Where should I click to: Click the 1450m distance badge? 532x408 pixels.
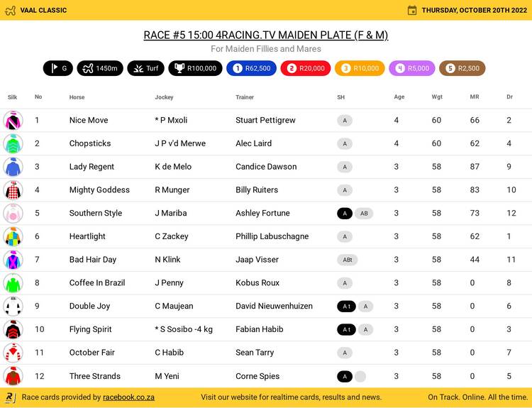click(x=100, y=69)
